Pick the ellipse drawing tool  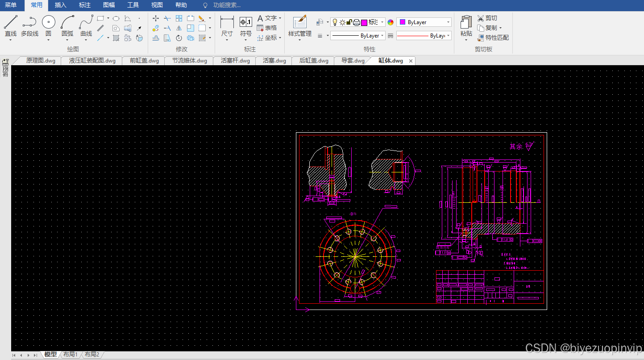tap(116, 18)
